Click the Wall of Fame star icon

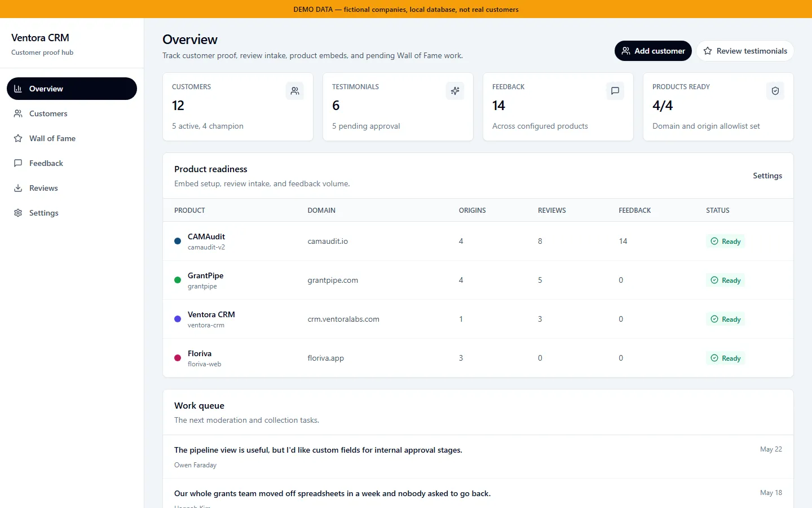coord(18,138)
